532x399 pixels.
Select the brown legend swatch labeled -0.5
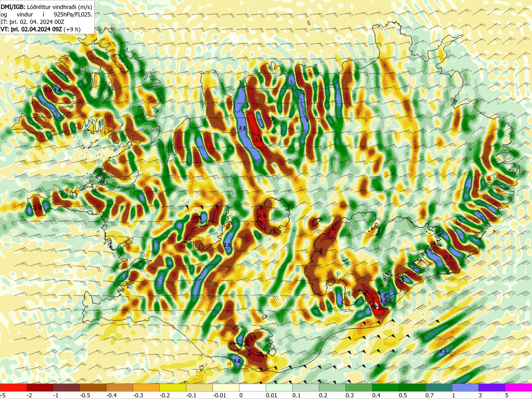point(93,387)
